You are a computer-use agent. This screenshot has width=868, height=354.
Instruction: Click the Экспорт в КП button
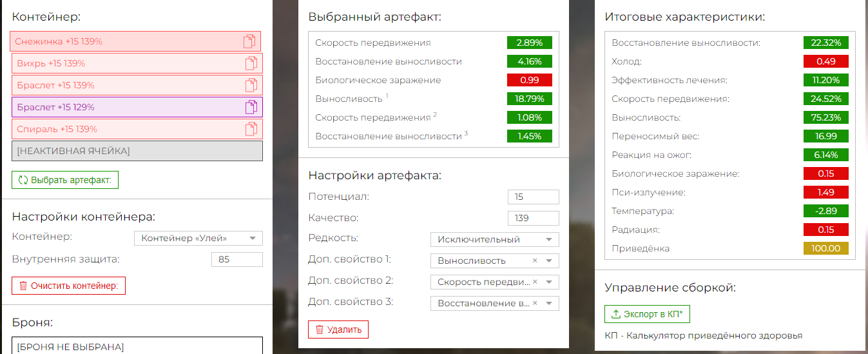click(647, 314)
